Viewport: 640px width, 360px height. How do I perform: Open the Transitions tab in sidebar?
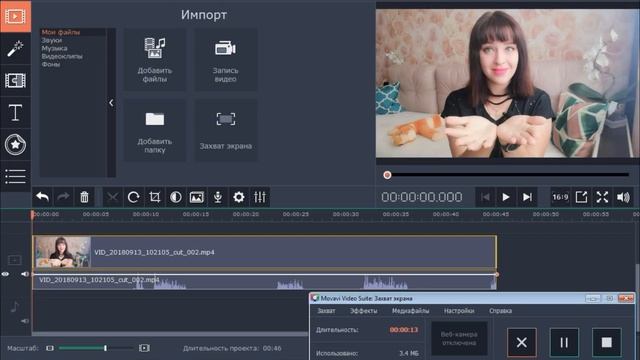click(15, 81)
